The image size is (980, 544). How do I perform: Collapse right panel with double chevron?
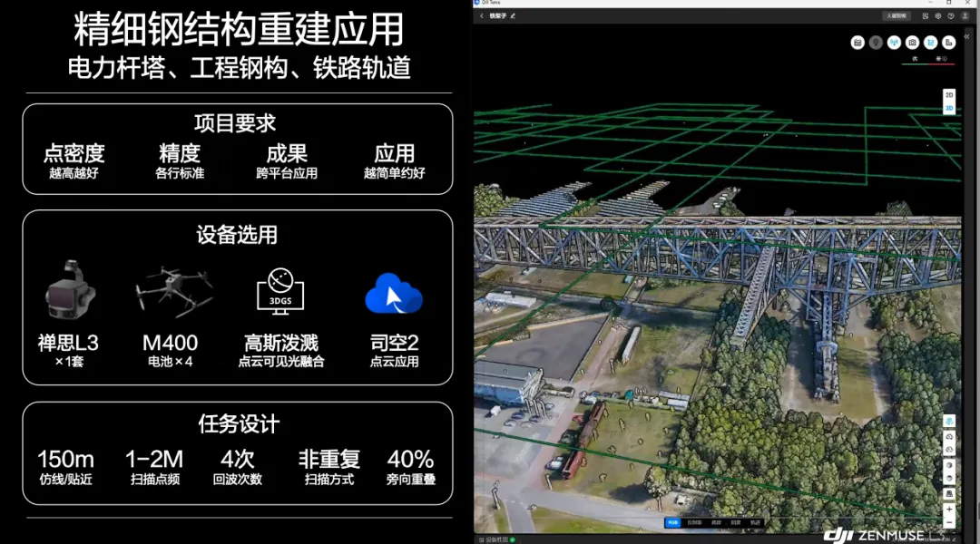(x=966, y=36)
